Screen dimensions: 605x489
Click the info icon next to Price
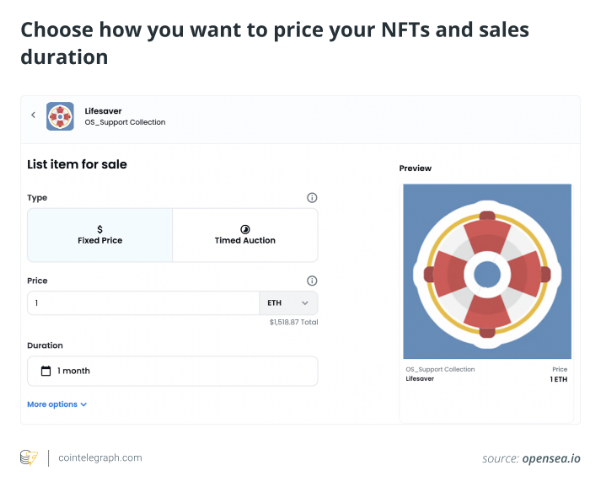[x=312, y=281]
